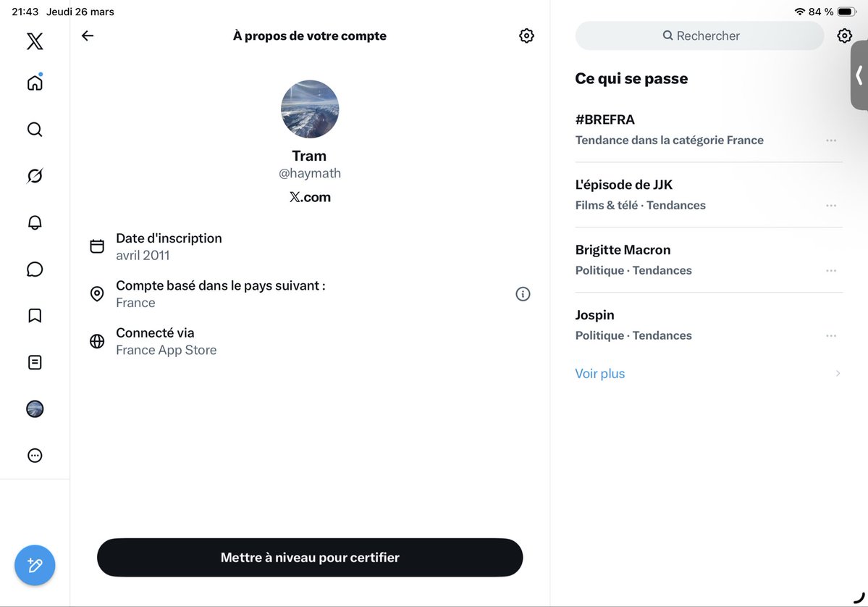The height and width of the screenshot is (607, 868).
Task: Open profile avatar in sidebar
Action: click(34, 409)
